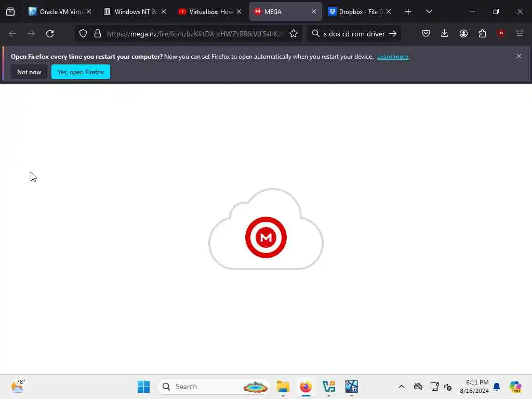532x399 pixels.
Task: Open Firefox View recent browsing icon
Action: click(10, 11)
